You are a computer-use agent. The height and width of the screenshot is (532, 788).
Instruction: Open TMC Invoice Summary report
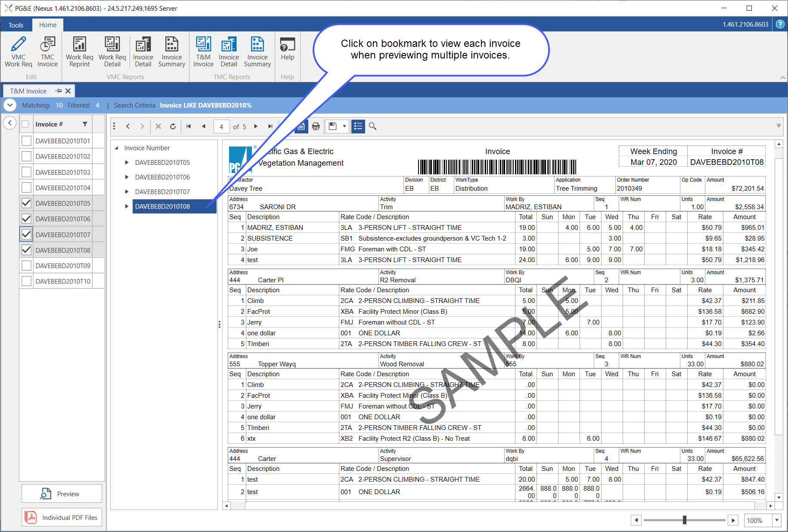pos(257,52)
